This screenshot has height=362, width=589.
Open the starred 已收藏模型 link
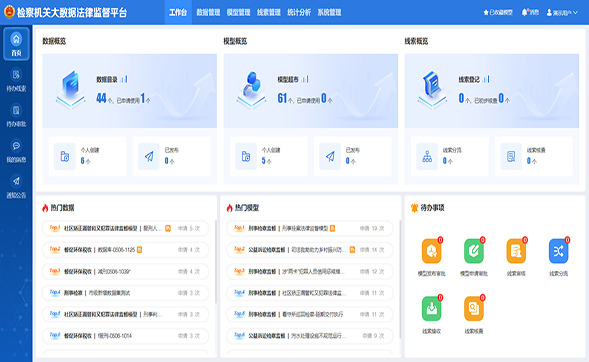point(498,12)
